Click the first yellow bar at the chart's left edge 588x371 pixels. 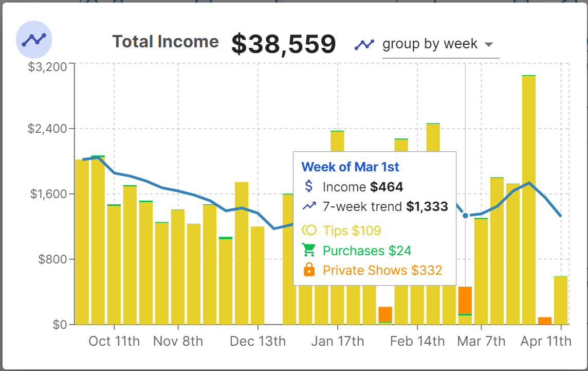(x=82, y=242)
